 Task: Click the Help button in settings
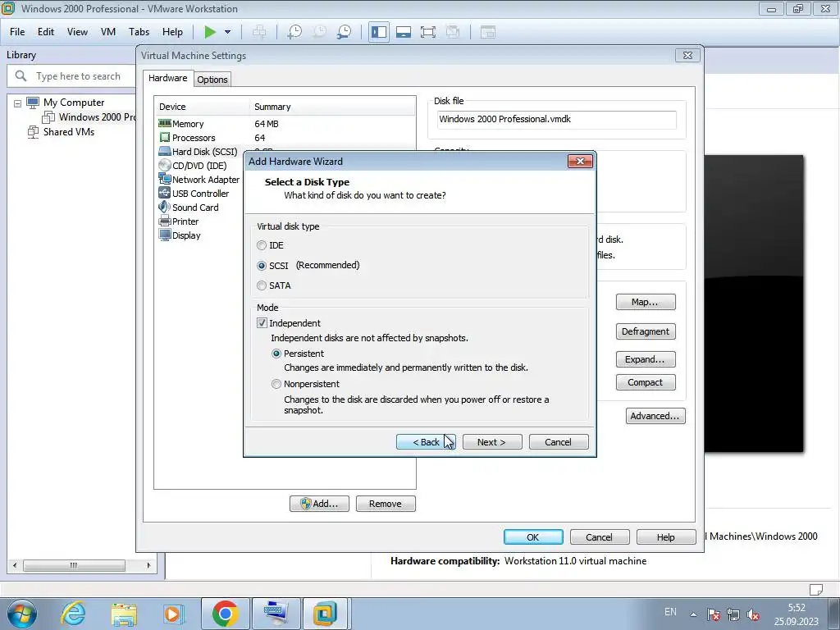point(665,536)
